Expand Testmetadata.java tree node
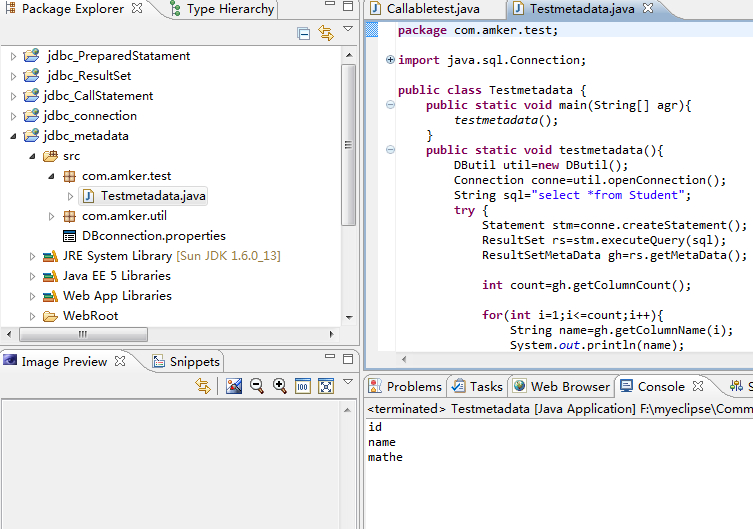Screen dimensions: 753x529 (70, 196)
